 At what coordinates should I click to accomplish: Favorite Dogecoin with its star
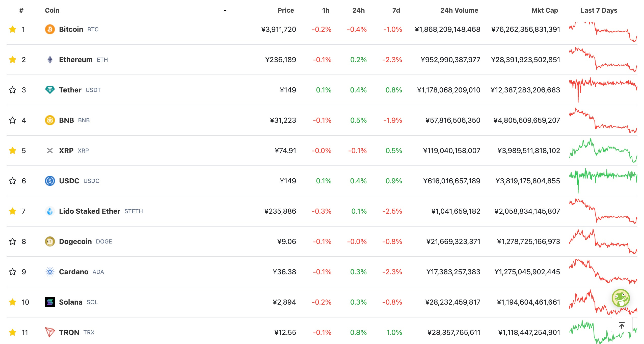(x=13, y=241)
